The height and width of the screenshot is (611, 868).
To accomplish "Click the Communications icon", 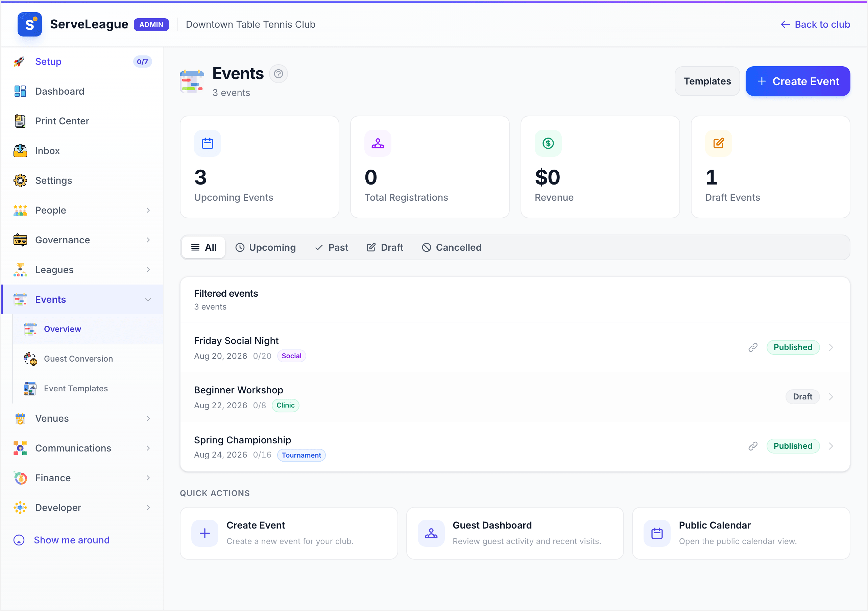I will coord(20,448).
